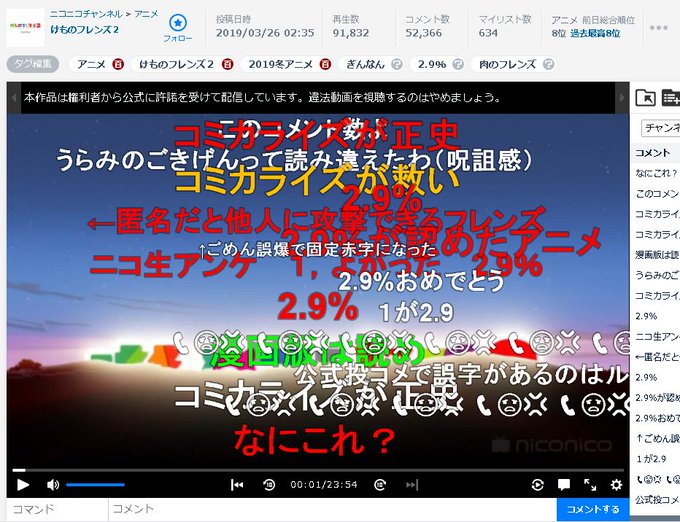Viewport: 680px width, 522px height.
Task: Select the 2.9% tag
Action: (432, 65)
